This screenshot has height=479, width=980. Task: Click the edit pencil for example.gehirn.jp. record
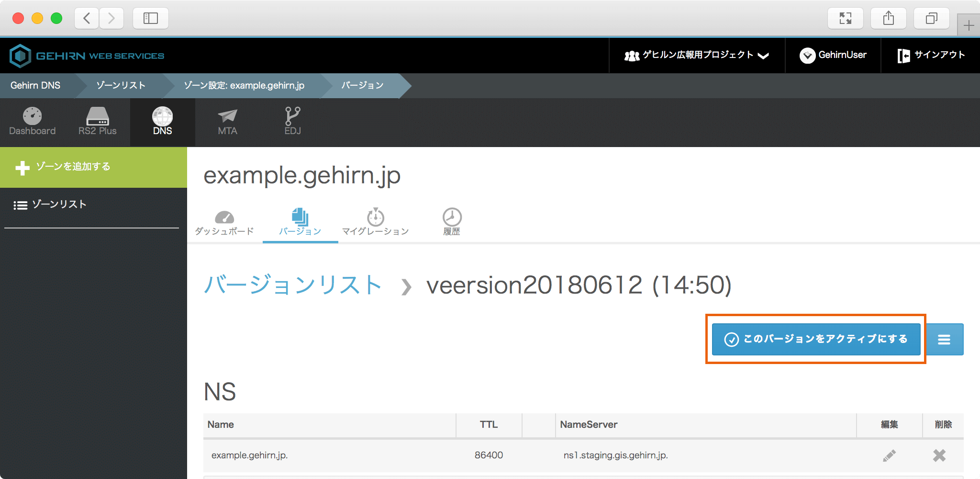(x=889, y=456)
